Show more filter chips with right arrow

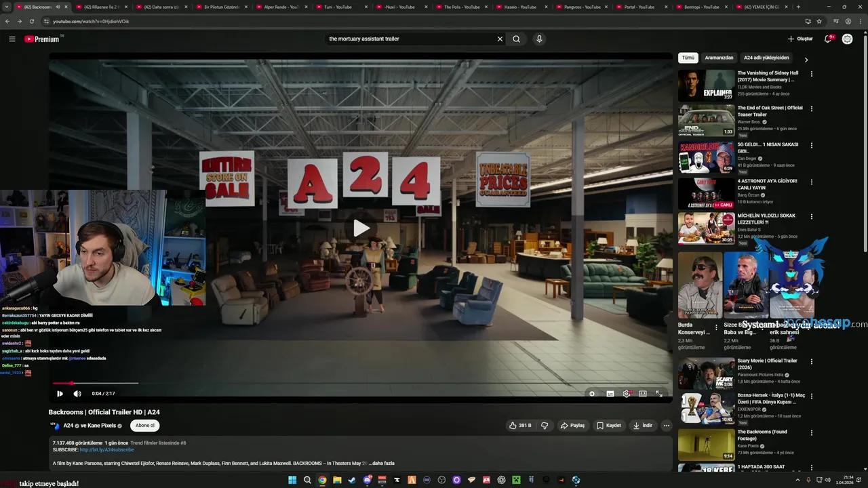click(x=806, y=60)
